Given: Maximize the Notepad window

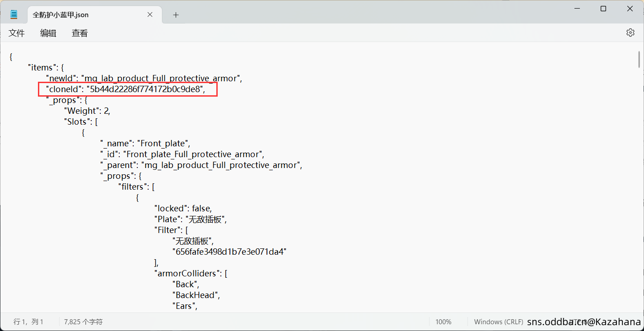Looking at the screenshot, I should click(x=603, y=9).
